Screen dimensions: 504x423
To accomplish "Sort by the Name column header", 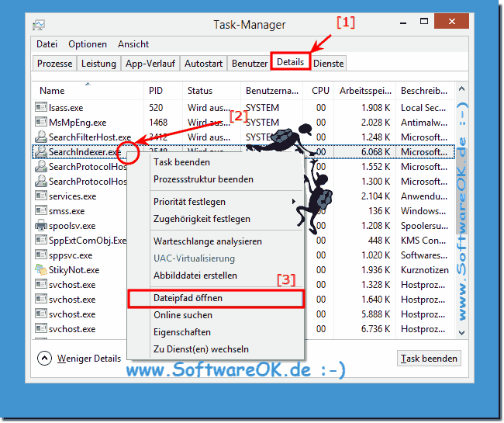I will 88,90.
